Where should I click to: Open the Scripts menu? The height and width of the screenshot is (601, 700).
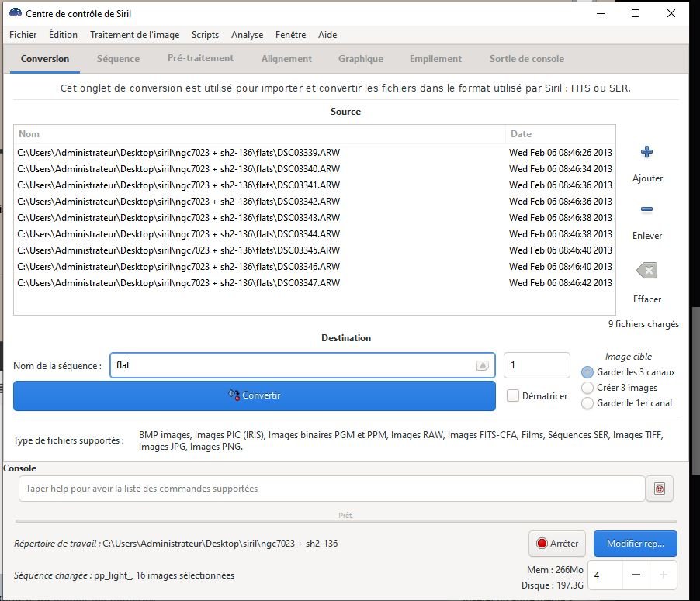click(x=205, y=35)
